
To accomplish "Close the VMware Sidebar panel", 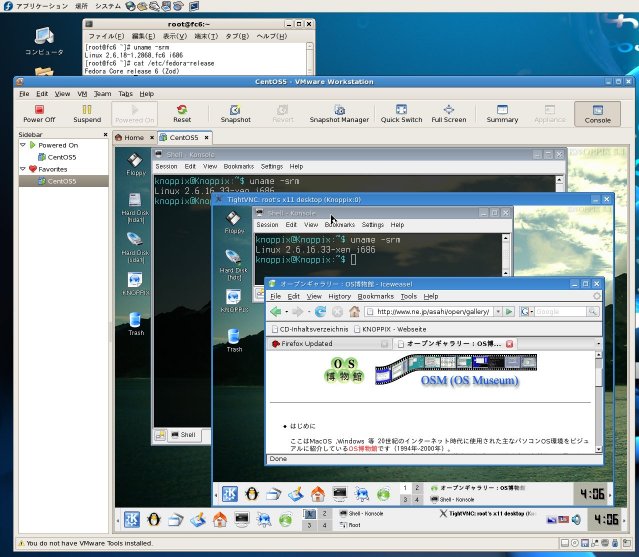I will point(105,134).
